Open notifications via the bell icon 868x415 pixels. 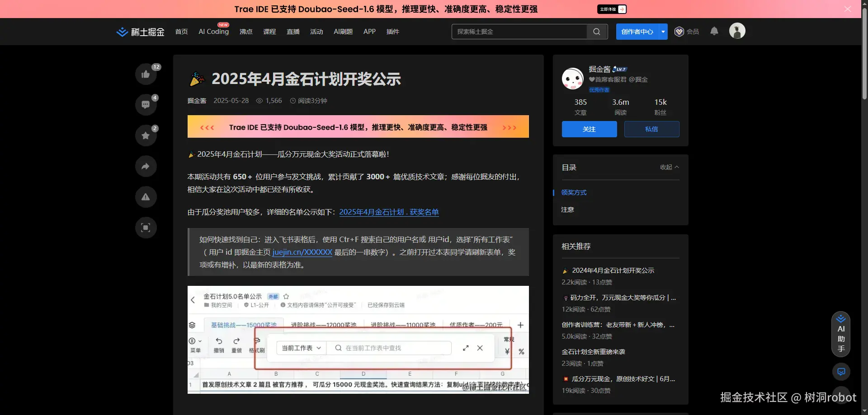[x=714, y=31]
